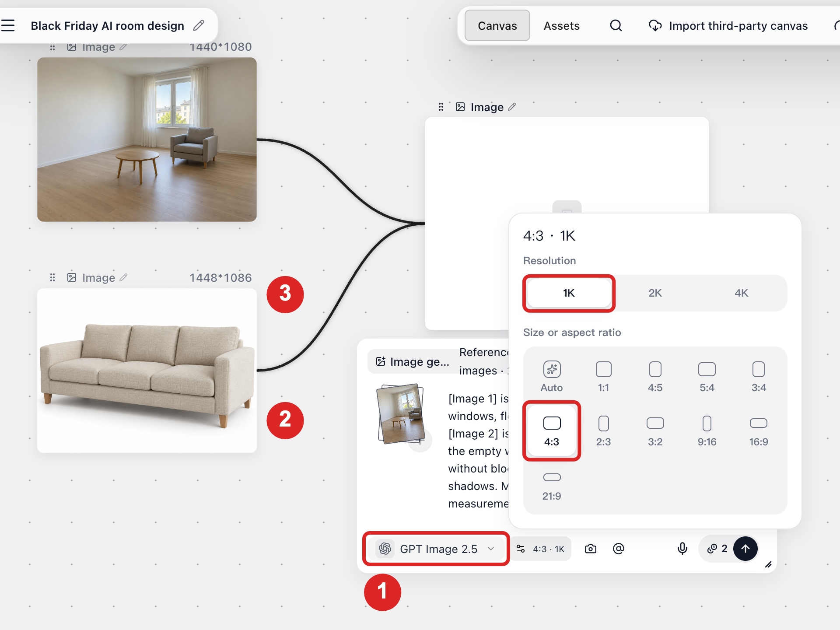This screenshot has height=630, width=840.
Task: Choose the 16:9 aspect ratio
Action: click(x=759, y=431)
